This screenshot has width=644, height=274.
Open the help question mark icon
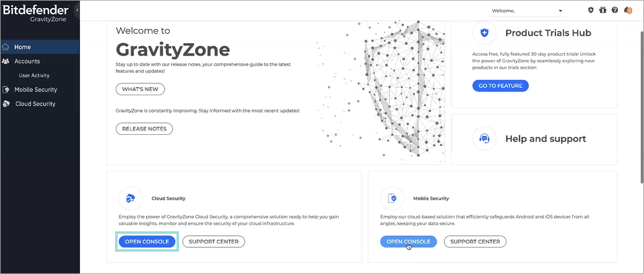[x=614, y=10]
